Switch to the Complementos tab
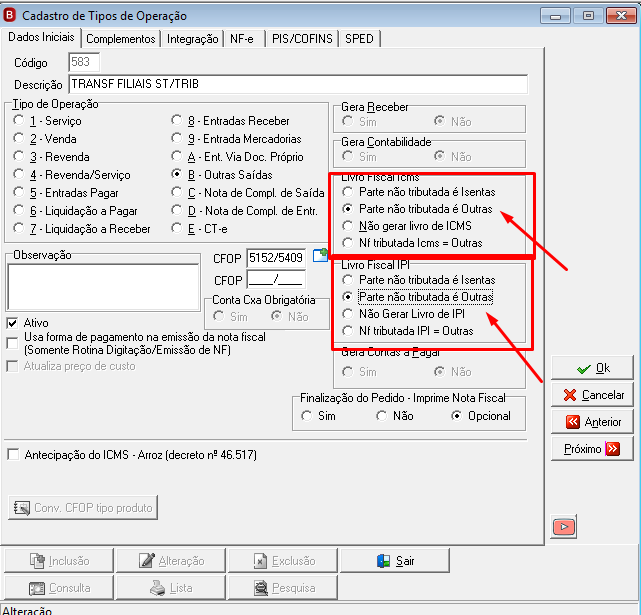 tap(121, 39)
